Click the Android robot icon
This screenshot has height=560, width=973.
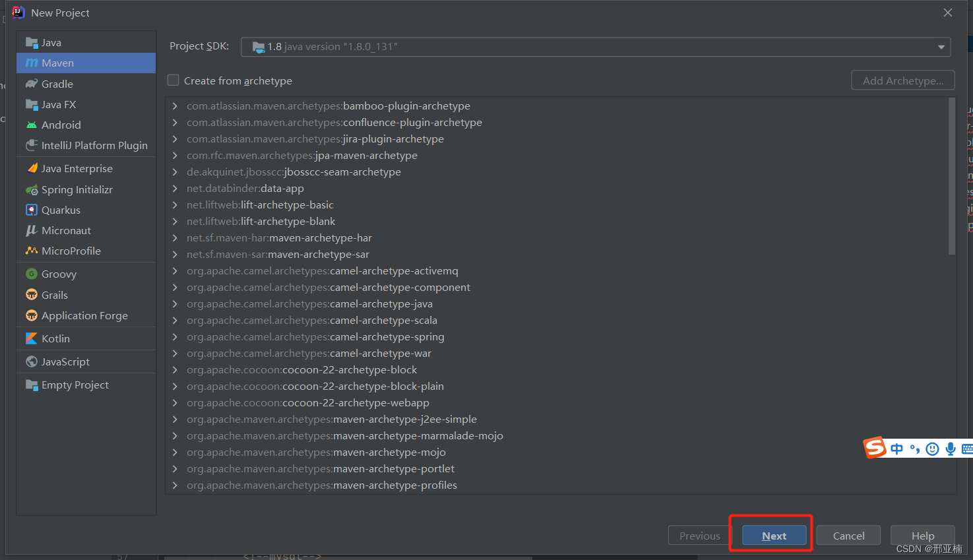(32, 125)
